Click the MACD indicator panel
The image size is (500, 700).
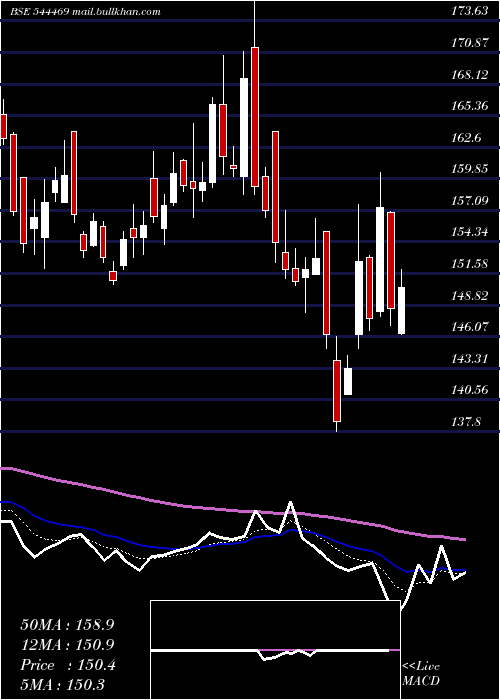275,650
